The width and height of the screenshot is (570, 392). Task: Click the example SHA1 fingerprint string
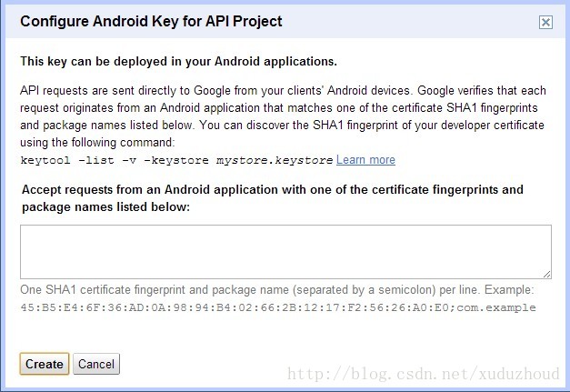pyautogui.click(x=235, y=307)
